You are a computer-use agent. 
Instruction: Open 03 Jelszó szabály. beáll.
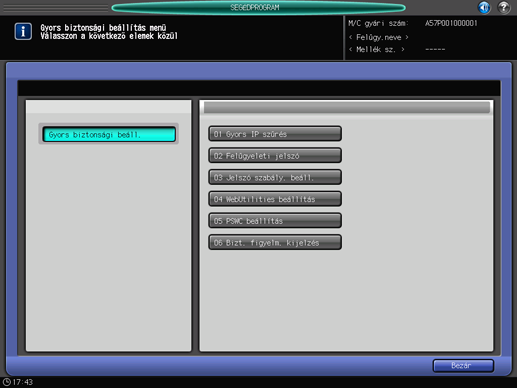275,177
